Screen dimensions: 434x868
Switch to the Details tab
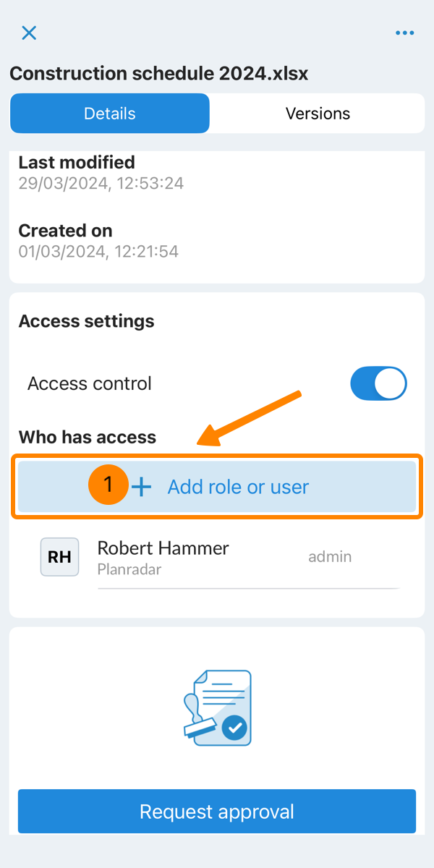(110, 114)
